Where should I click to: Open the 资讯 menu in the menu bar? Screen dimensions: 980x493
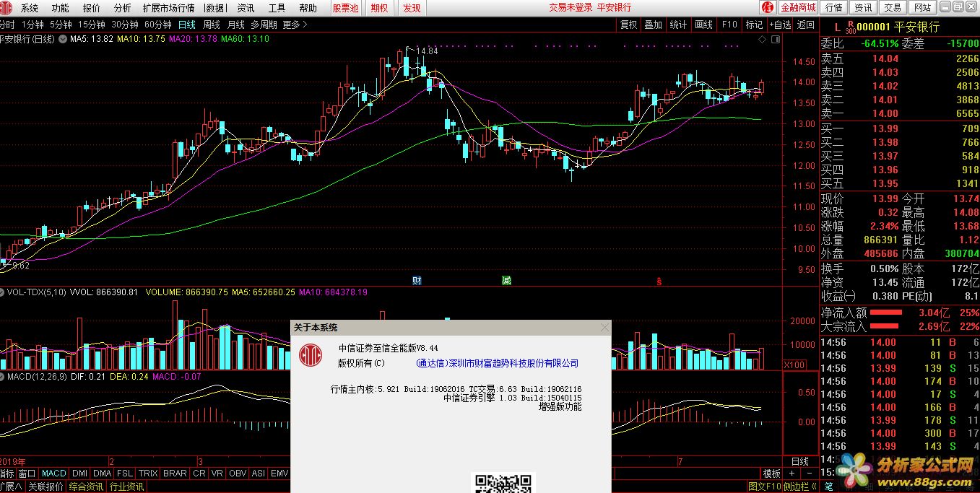tap(246, 8)
